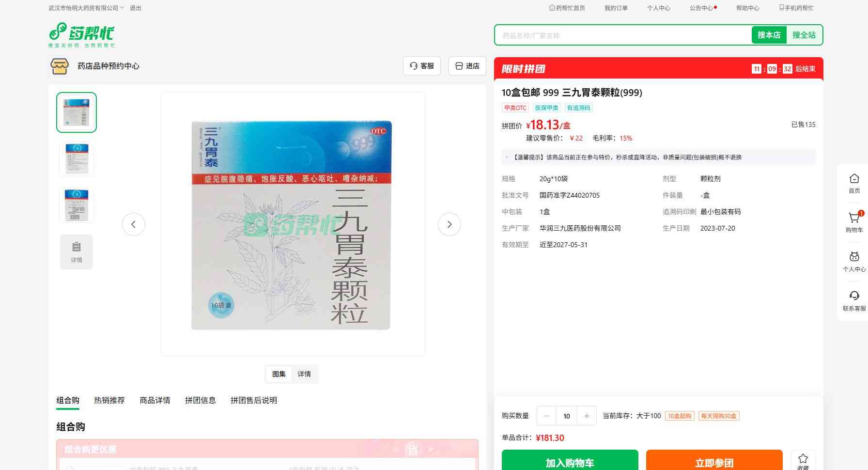This screenshot has height=470, width=868.
Task: Select the 图集 view toggle
Action: click(x=279, y=374)
